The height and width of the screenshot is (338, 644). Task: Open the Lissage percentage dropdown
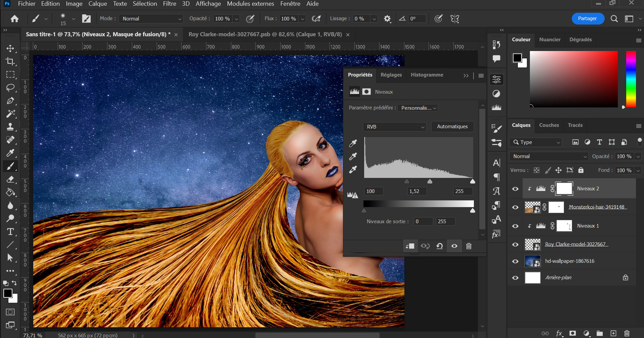tap(374, 19)
